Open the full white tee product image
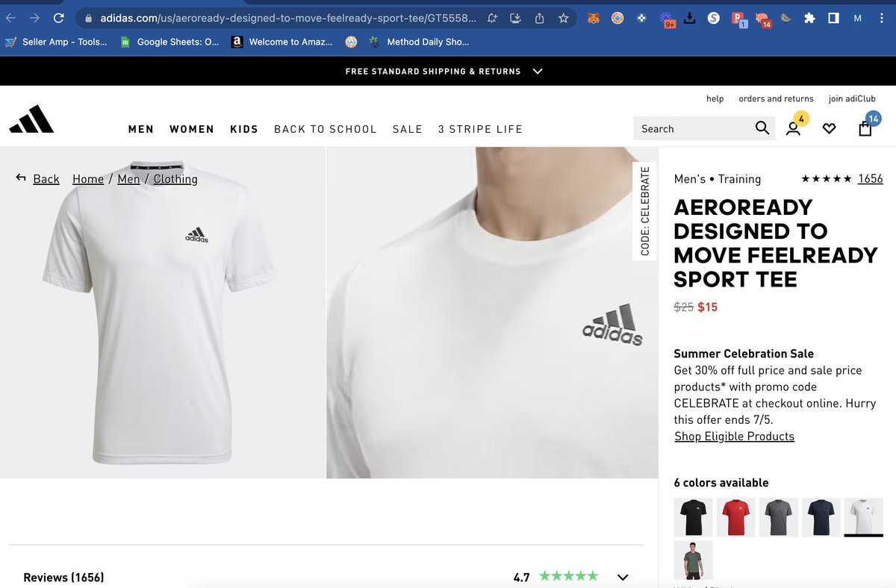 pos(163,312)
